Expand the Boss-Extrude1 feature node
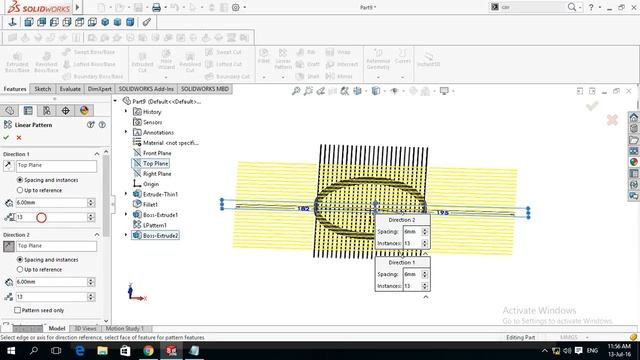The width and height of the screenshot is (640, 360). click(x=126, y=214)
